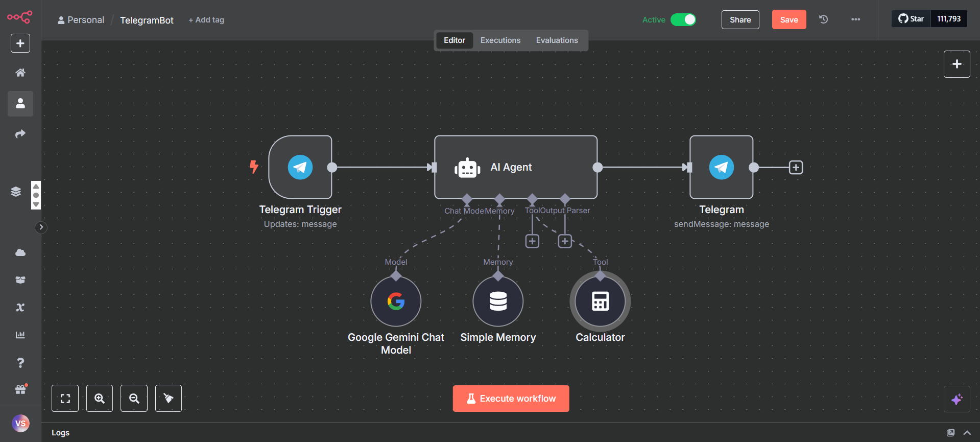Image resolution: width=980 pixels, height=442 pixels.
Task: Click Add tag
Action: [x=206, y=20]
